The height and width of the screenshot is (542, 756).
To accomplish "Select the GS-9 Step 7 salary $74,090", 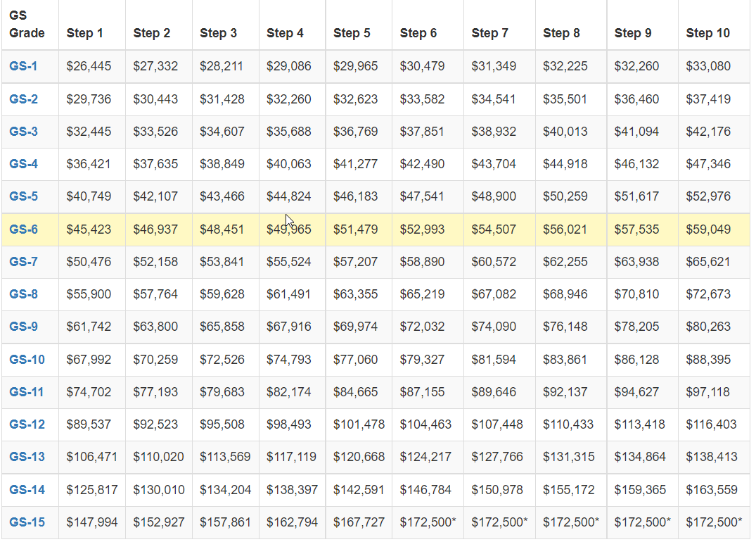I will pos(494,327).
